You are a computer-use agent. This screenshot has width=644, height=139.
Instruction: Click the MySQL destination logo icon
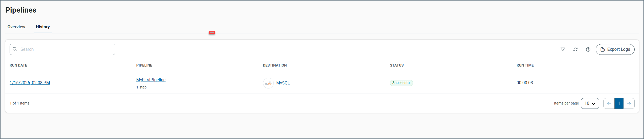click(x=268, y=83)
